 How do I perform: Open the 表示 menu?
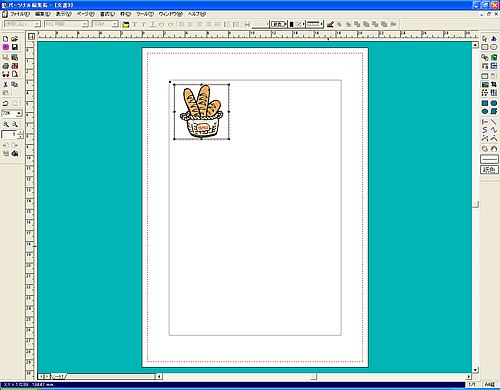point(63,14)
